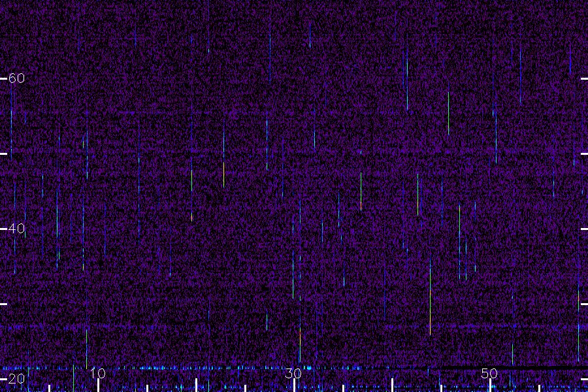Click the y-axis label "40"
The image size is (588, 392).
pos(16,229)
